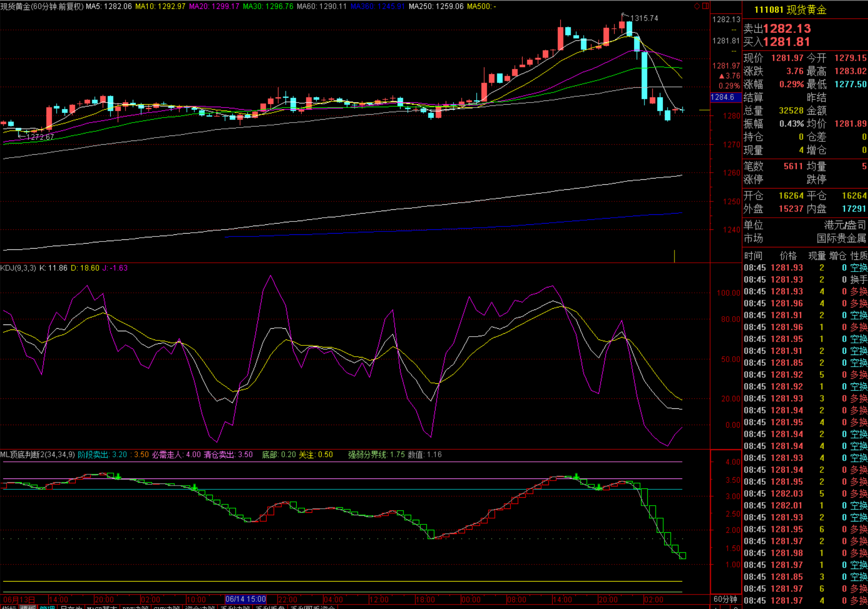
Task: Select the highlighted 06/14 15:00 time marker
Action: (245, 599)
